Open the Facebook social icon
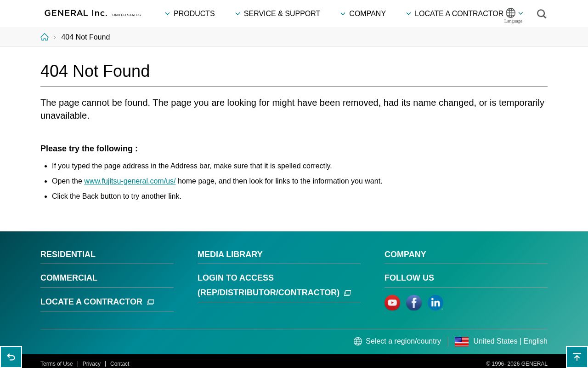Viewport: 588px width, 368px height. pos(414,303)
